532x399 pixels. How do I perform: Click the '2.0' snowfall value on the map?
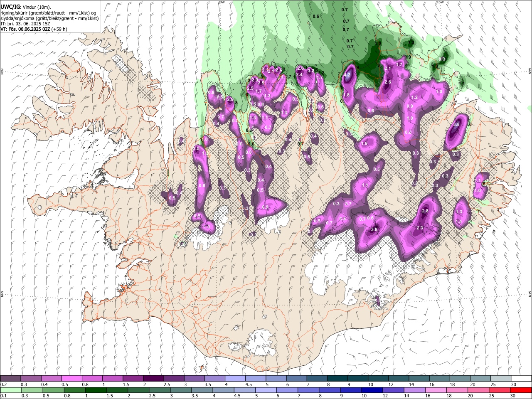420,228
